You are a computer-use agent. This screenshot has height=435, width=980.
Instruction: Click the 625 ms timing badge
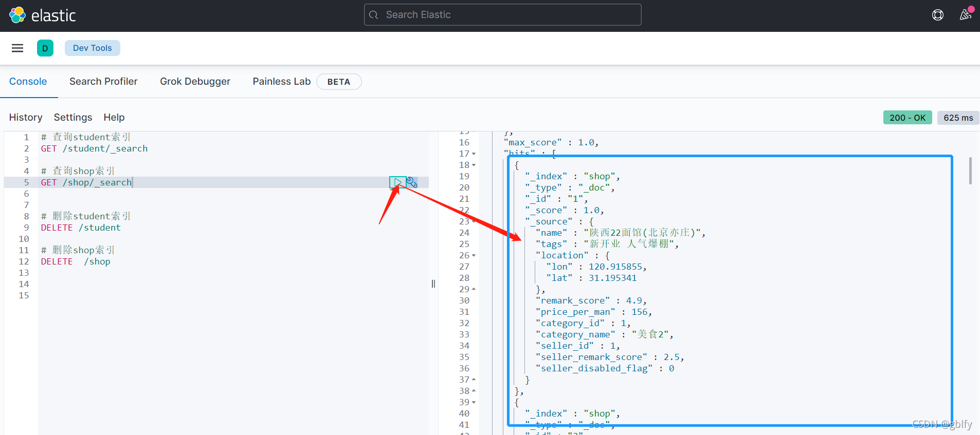click(x=958, y=118)
